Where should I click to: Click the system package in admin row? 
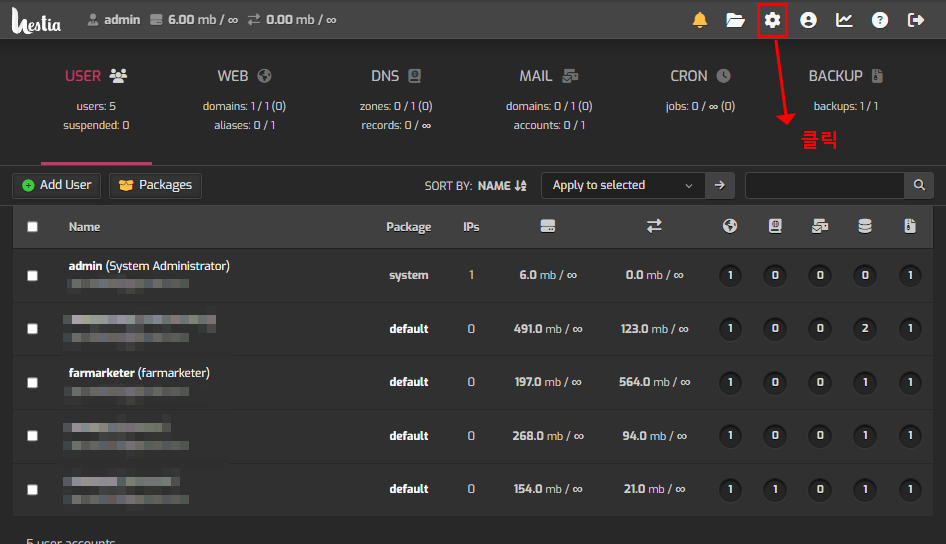point(408,275)
